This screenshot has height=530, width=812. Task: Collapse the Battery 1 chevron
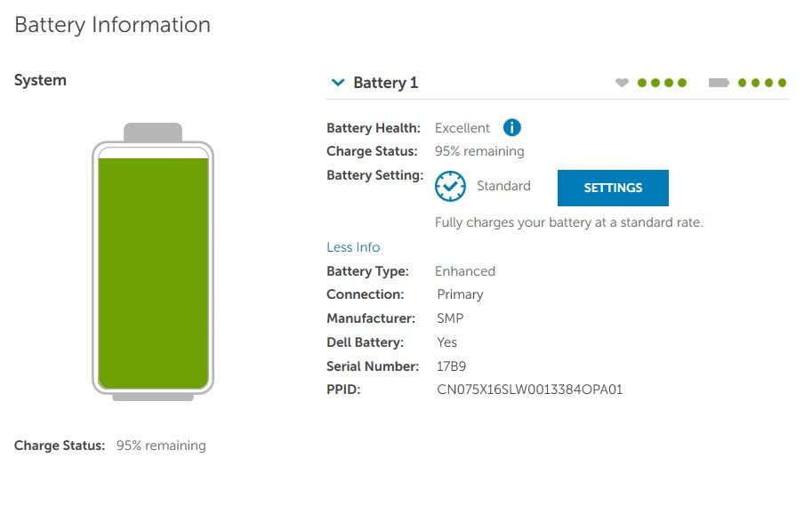tap(338, 83)
